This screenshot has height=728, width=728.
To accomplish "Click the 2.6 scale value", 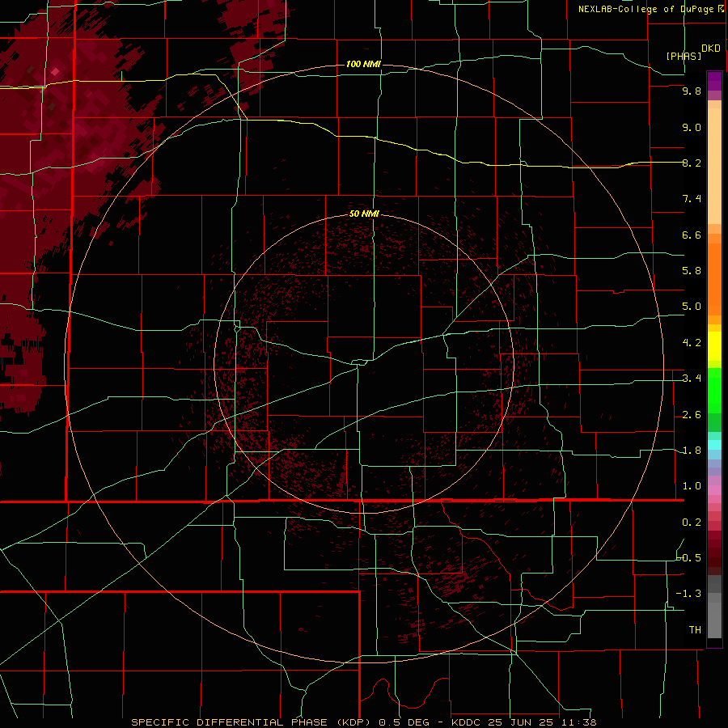I will (x=692, y=415).
